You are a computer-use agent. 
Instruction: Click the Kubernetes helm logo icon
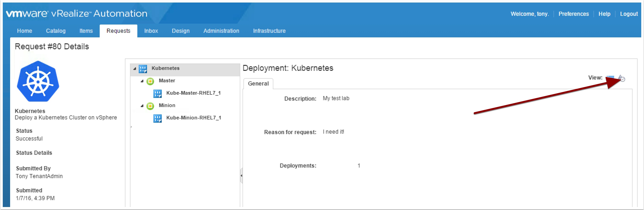coord(38,81)
